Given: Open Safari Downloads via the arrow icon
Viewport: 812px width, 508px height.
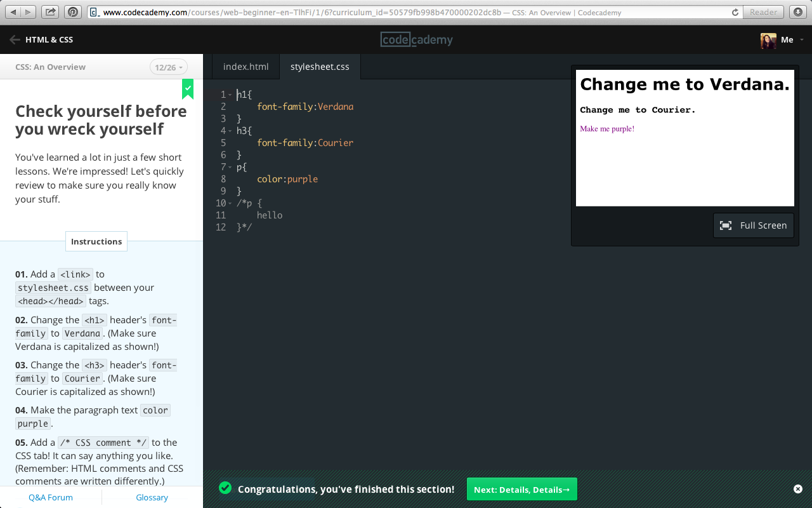Looking at the screenshot, I should pos(797,11).
